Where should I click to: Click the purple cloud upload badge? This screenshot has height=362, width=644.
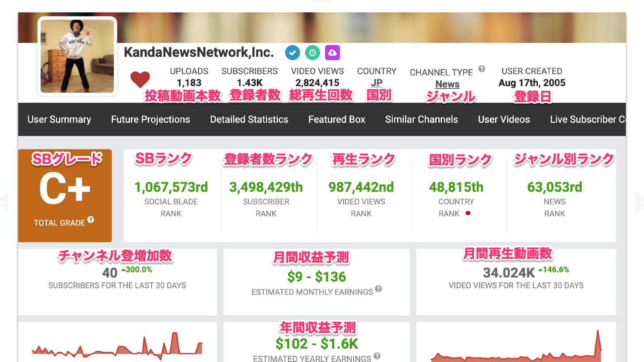coord(332,53)
